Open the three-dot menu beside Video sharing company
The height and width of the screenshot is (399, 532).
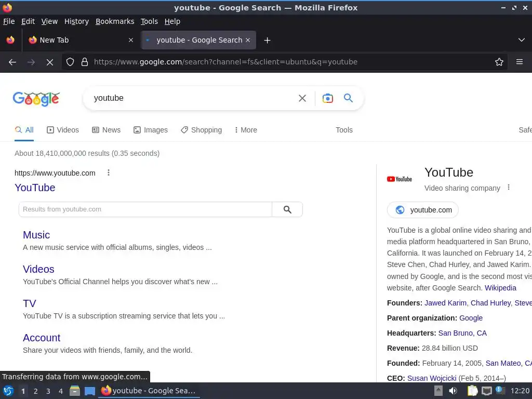(x=509, y=187)
